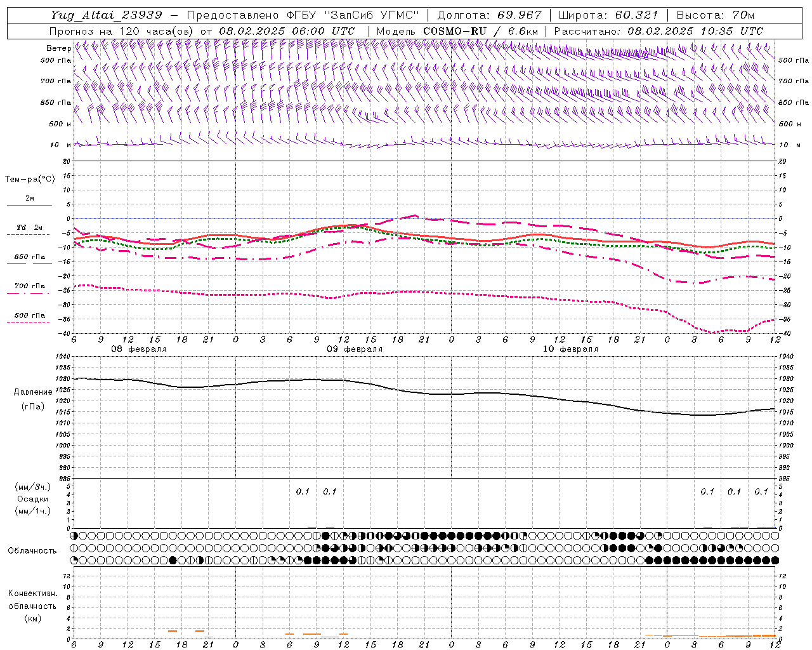
Task: Click the 1040 tick on left pressure axis
Action: click(63, 357)
